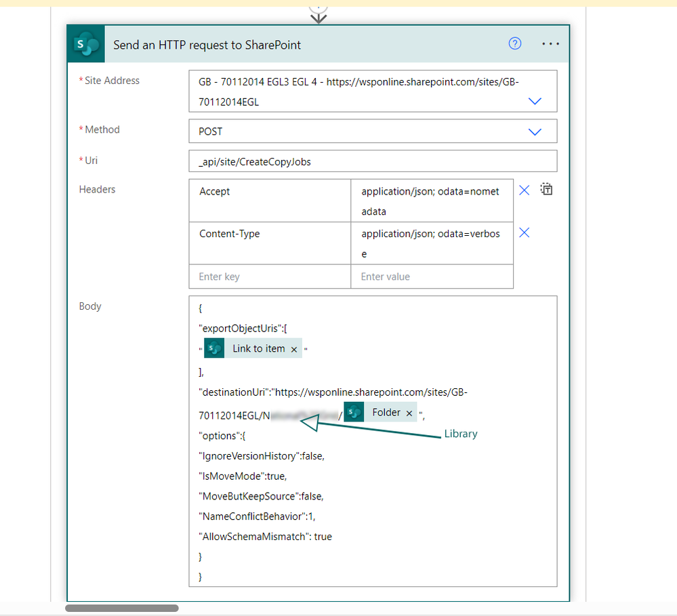Click the Uri input field
Screen dimensions: 677x616
[x=373, y=161]
